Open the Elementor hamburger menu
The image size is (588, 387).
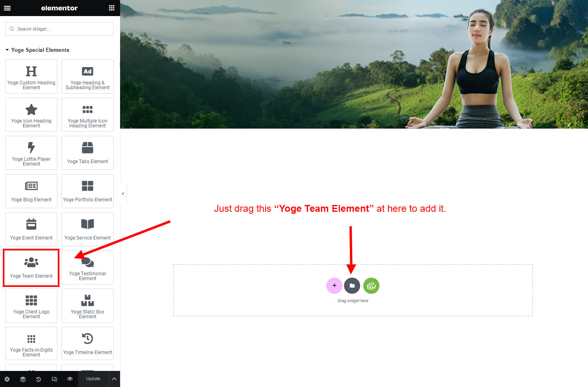(7, 8)
